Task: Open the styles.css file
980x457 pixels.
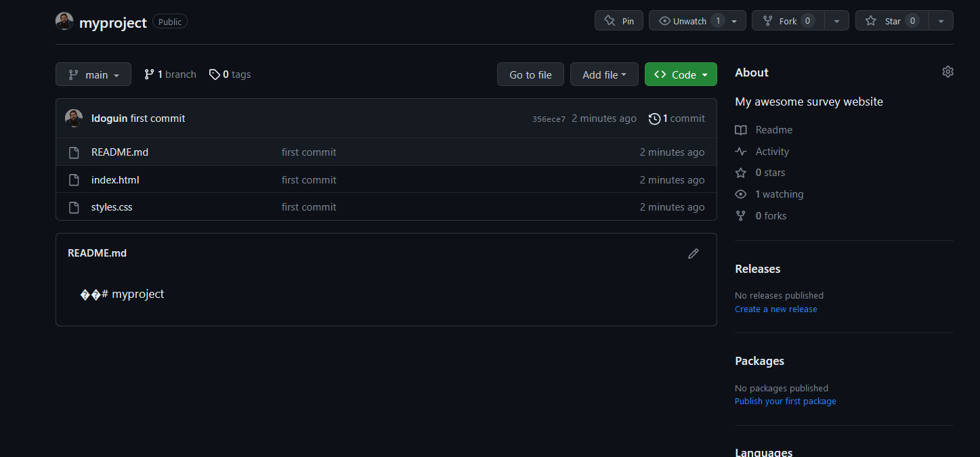Action: [112, 207]
